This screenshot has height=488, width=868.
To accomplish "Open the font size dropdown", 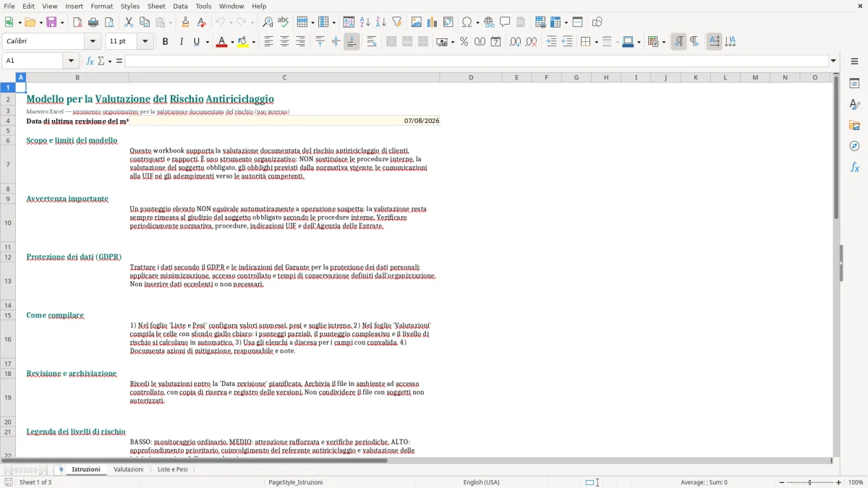I will pos(145,42).
